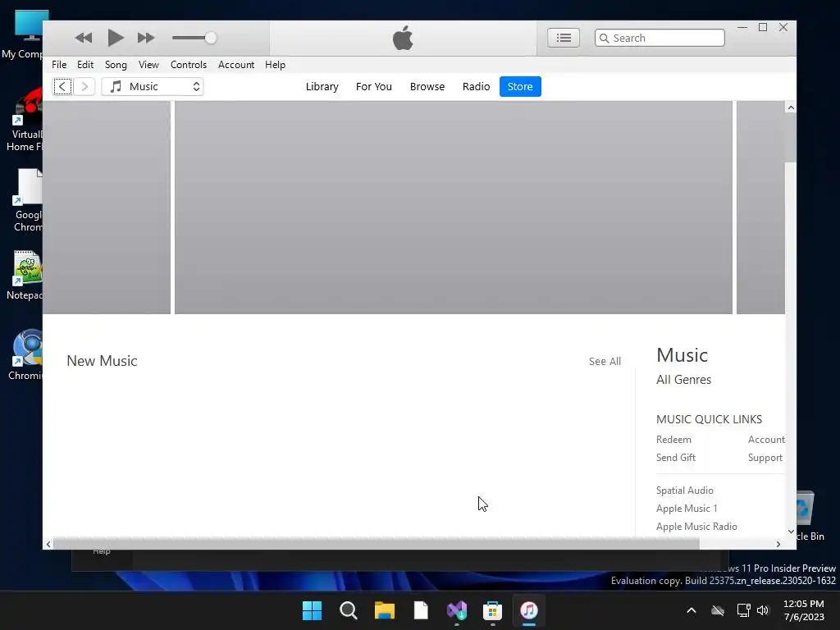
Task: Open taskbar Search magnifier
Action: click(348, 610)
